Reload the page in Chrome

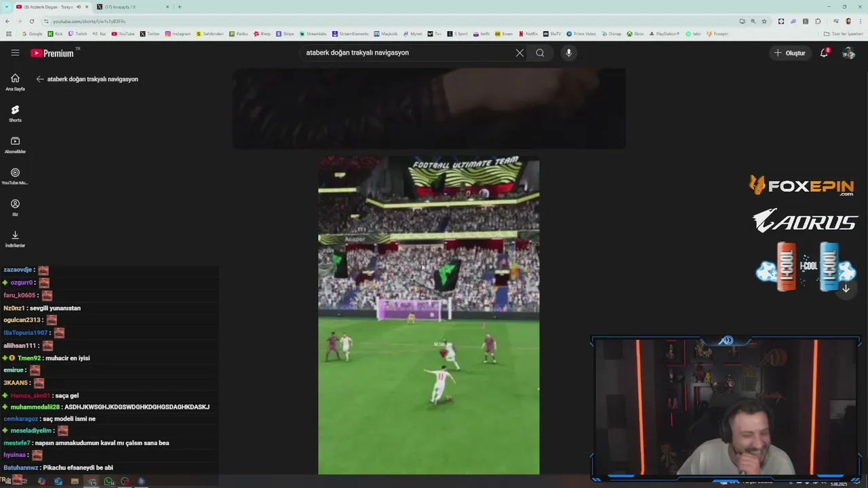[31, 21]
